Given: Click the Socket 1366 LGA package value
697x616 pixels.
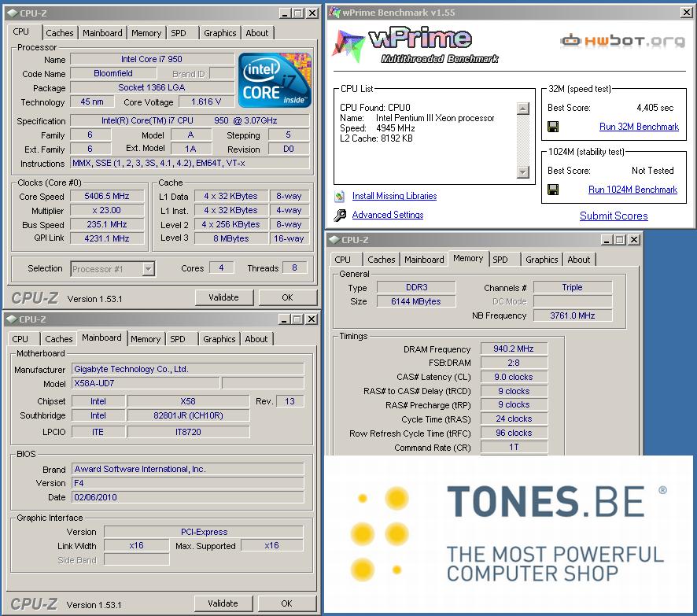Looking at the screenshot, I should coord(152,87).
